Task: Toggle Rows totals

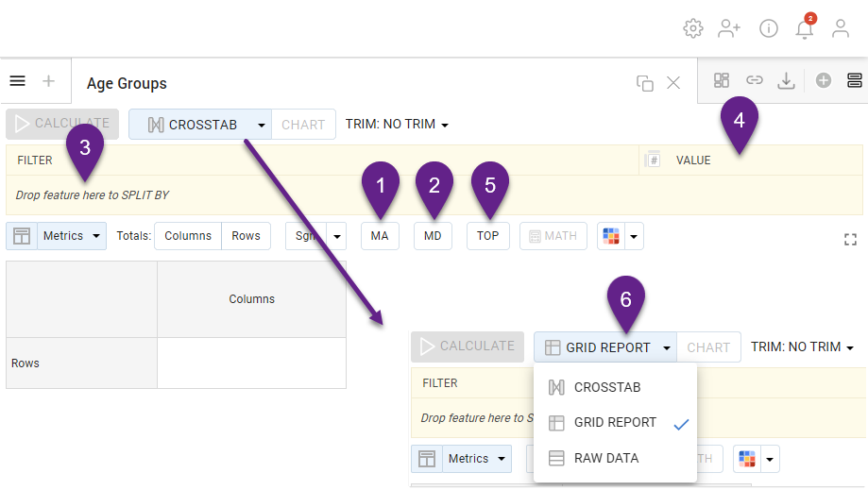Action: tap(246, 236)
